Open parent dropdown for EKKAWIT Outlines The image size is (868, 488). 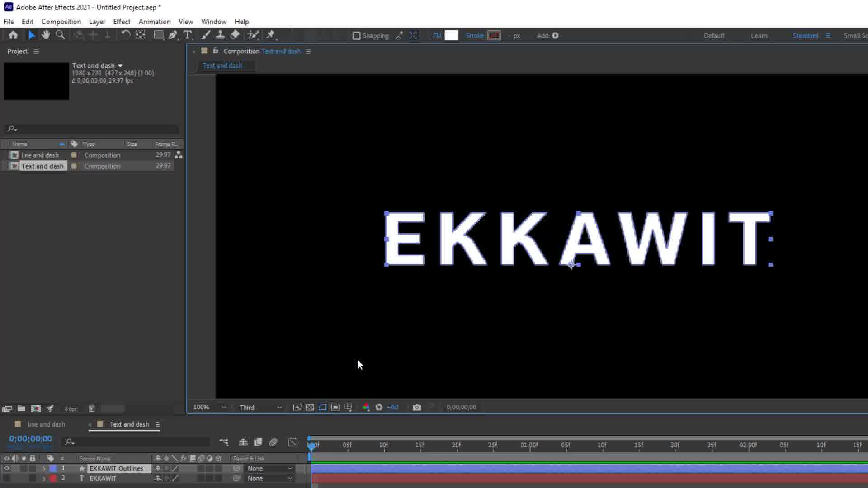click(270, 469)
